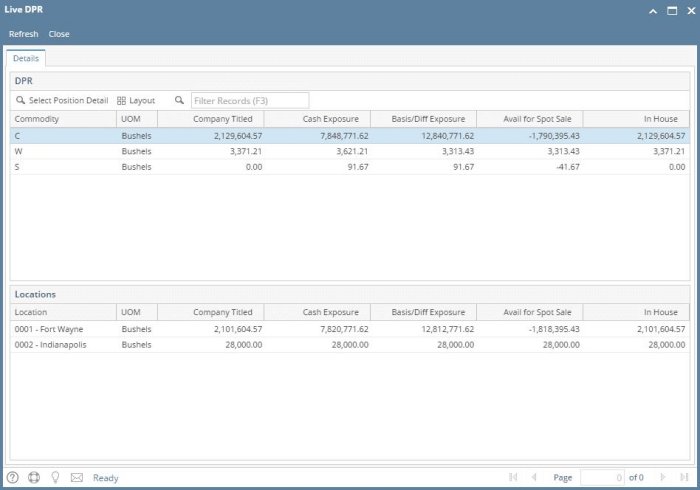
Task: Click the page number input box
Action: point(602,477)
